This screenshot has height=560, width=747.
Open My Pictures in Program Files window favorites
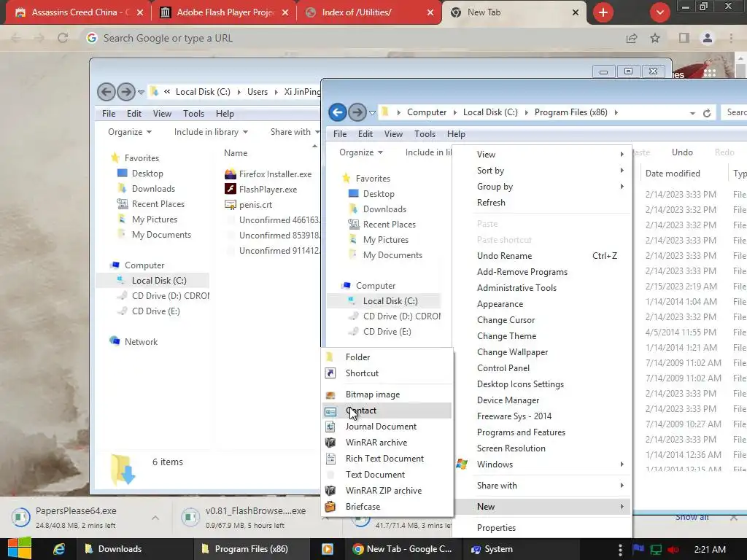[x=379, y=240]
